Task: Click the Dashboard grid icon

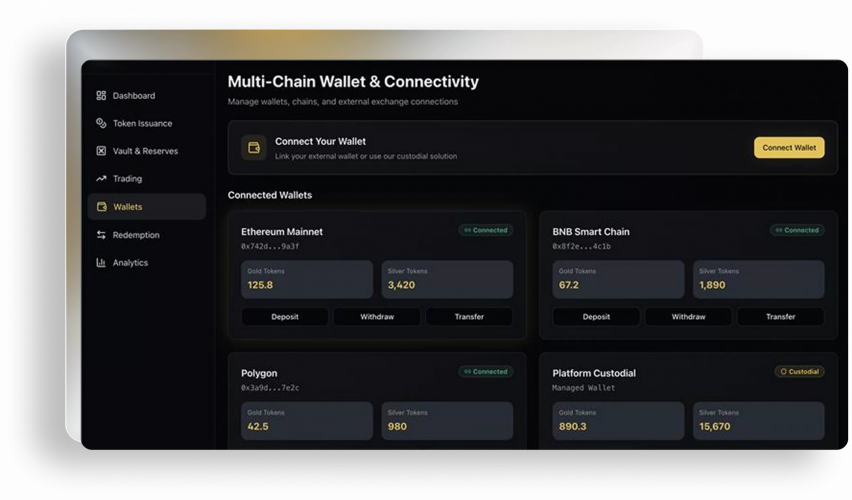Action: pos(101,96)
